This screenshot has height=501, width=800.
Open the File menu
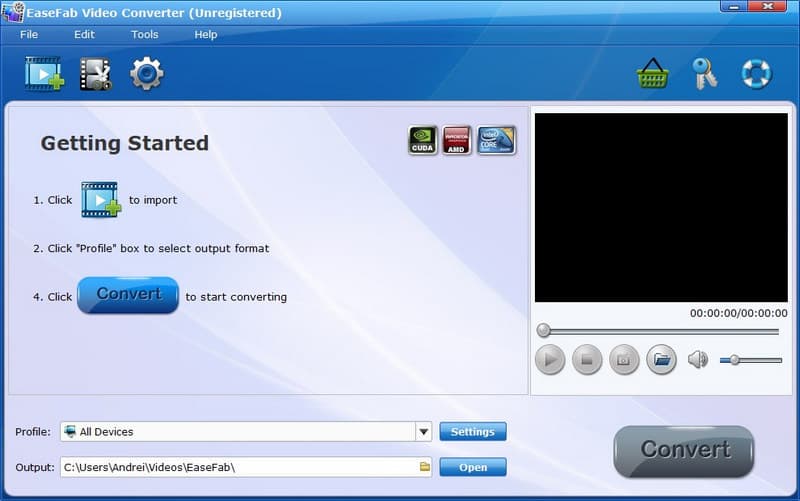[x=29, y=35]
